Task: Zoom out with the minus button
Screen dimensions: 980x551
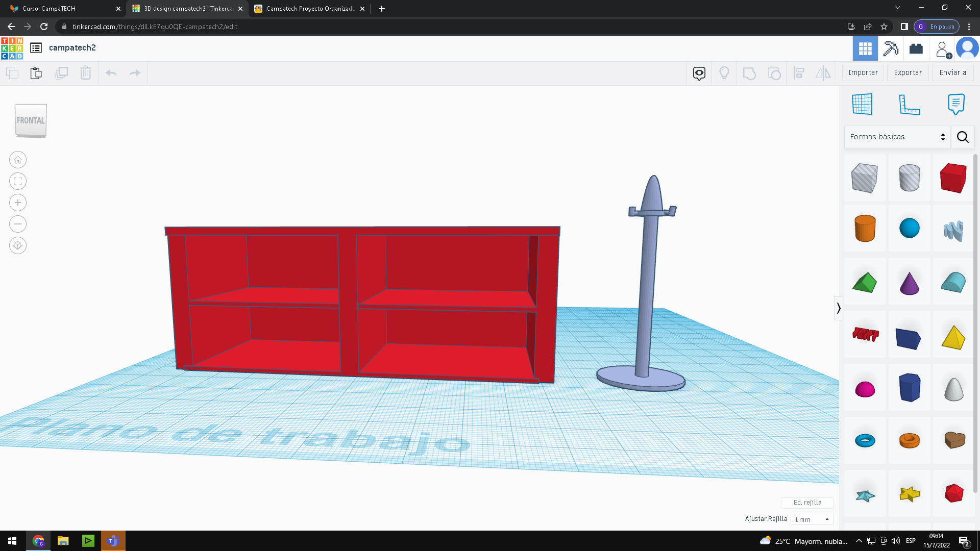Action: coord(18,224)
